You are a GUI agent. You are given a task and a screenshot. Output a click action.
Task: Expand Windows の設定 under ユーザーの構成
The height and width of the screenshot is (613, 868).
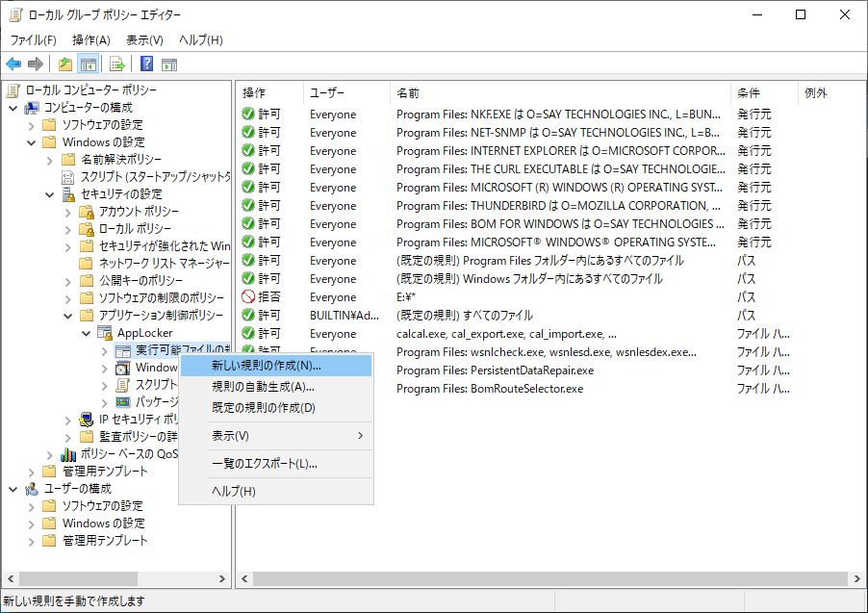(30, 523)
